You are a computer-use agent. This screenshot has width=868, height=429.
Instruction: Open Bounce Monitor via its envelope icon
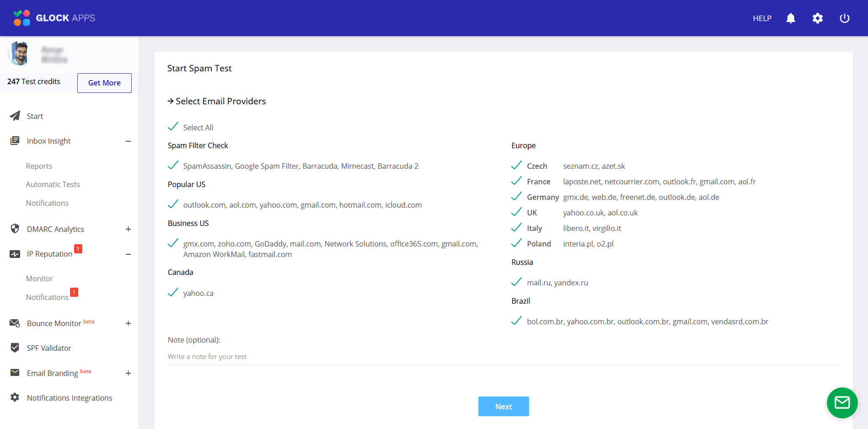tap(15, 323)
